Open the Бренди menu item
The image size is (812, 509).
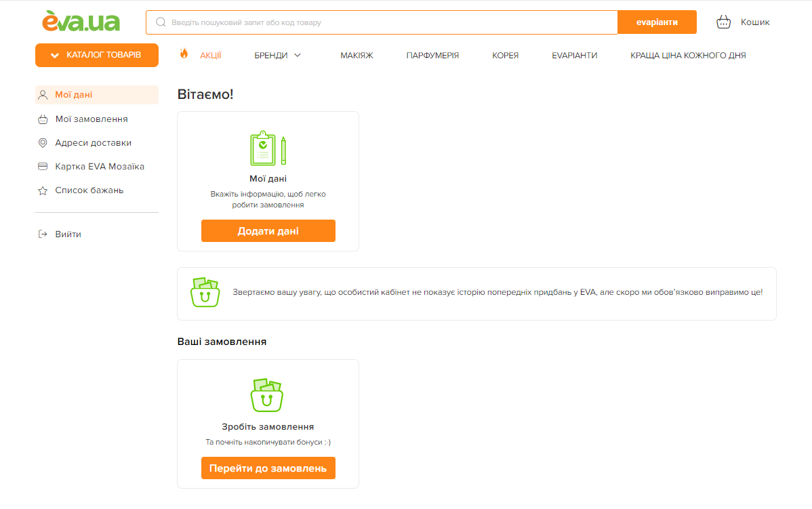[x=271, y=56]
